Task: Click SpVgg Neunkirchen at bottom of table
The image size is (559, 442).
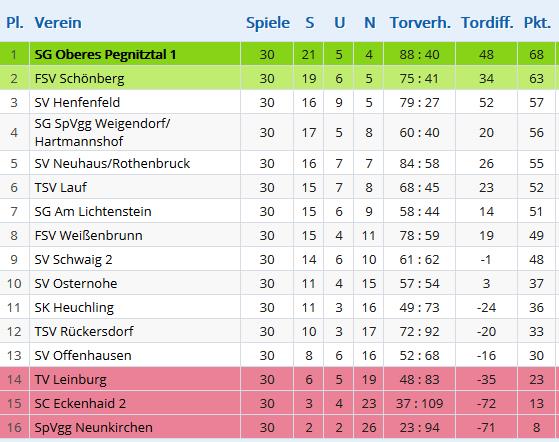Action: pos(93,427)
